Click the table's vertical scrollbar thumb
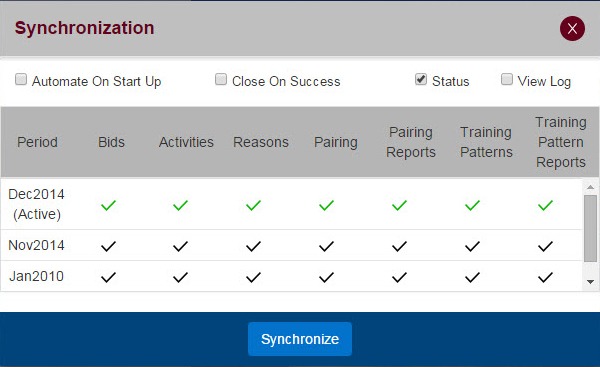 pos(590,228)
